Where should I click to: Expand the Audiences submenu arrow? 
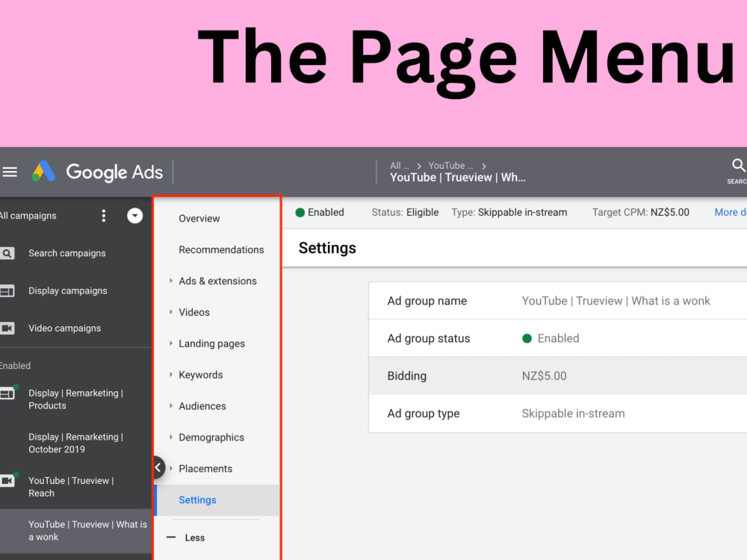pos(170,405)
